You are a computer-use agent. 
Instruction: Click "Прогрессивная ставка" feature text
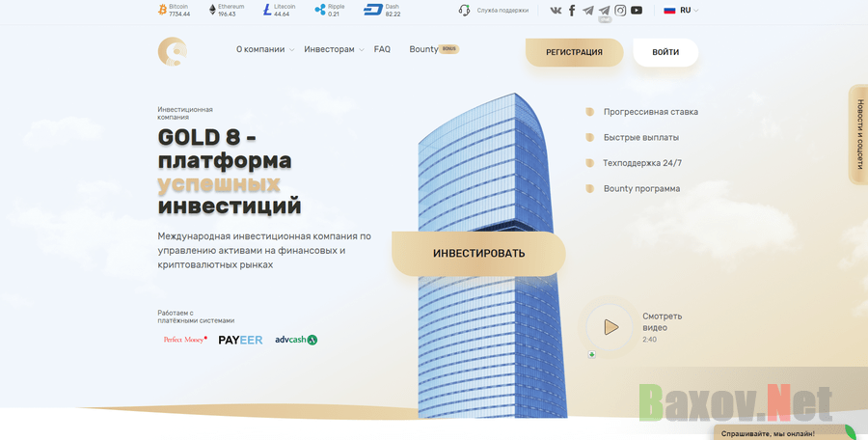[x=650, y=112]
